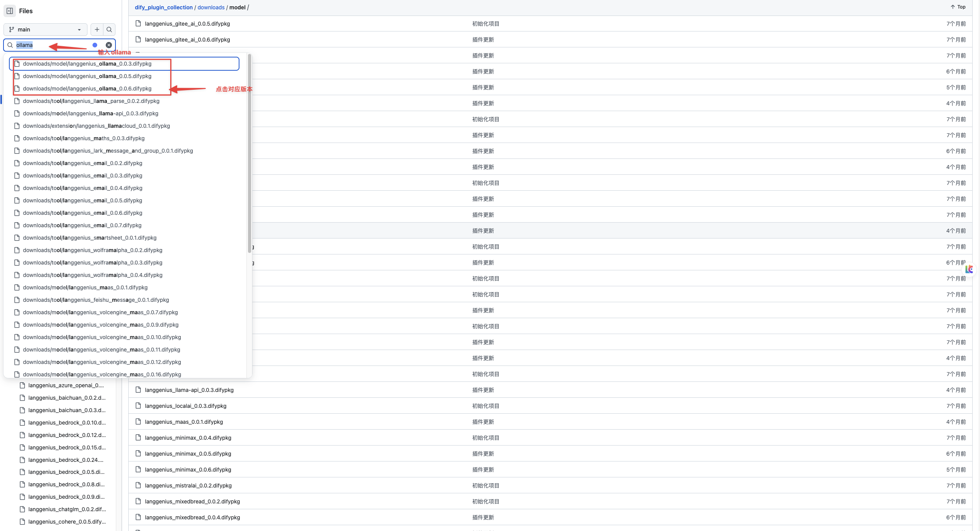Click the search files magnifier button
Image resolution: width=980 pixels, height=531 pixels.
109,30
